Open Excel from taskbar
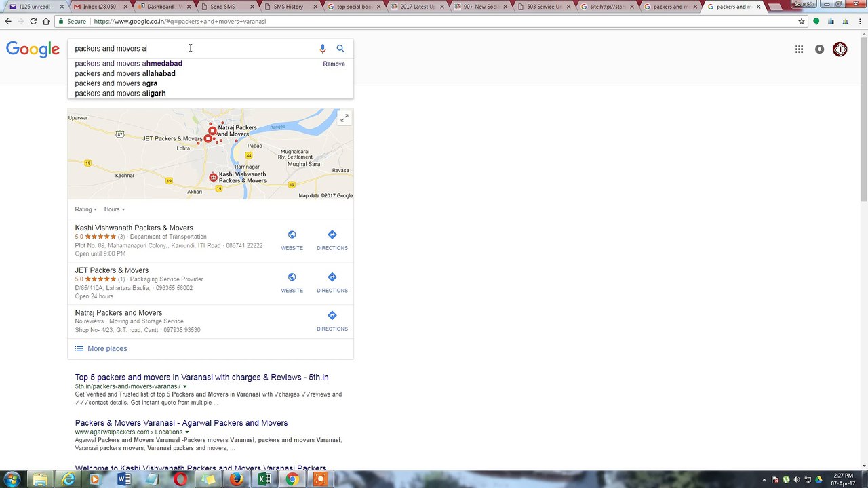The width and height of the screenshot is (868, 488). [264, 480]
